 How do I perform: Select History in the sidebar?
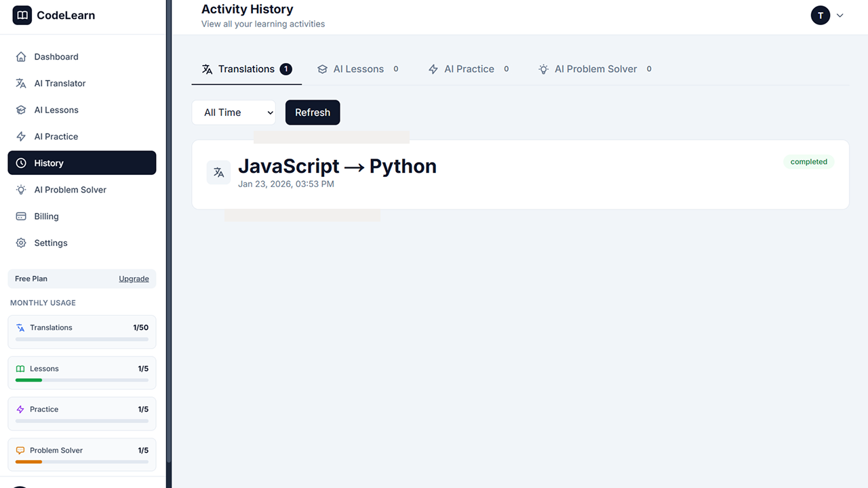[x=81, y=163]
